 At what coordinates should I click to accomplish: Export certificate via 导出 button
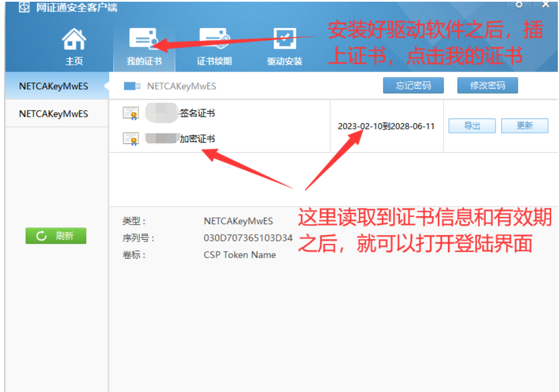(x=471, y=126)
